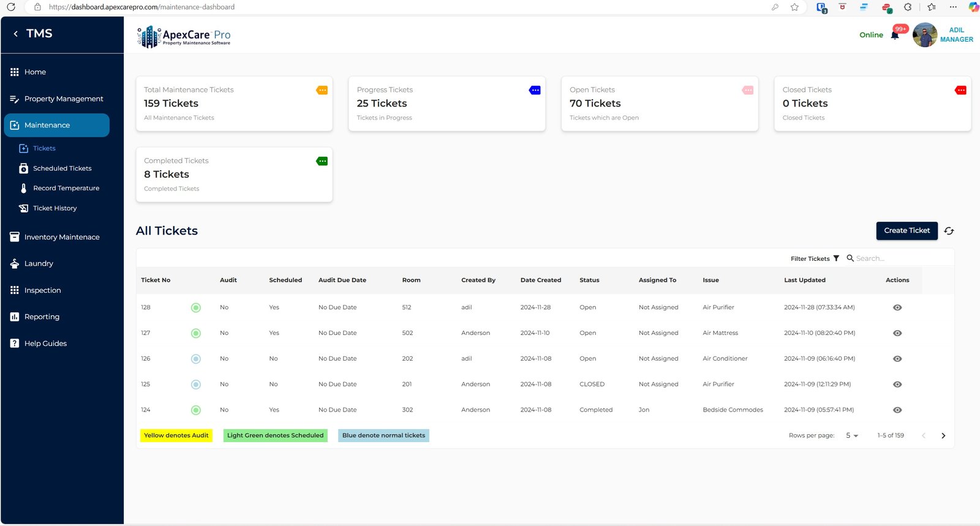The width and height of the screenshot is (980, 526).
Task: Click the Property Management icon
Action: [x=15, y=99]
